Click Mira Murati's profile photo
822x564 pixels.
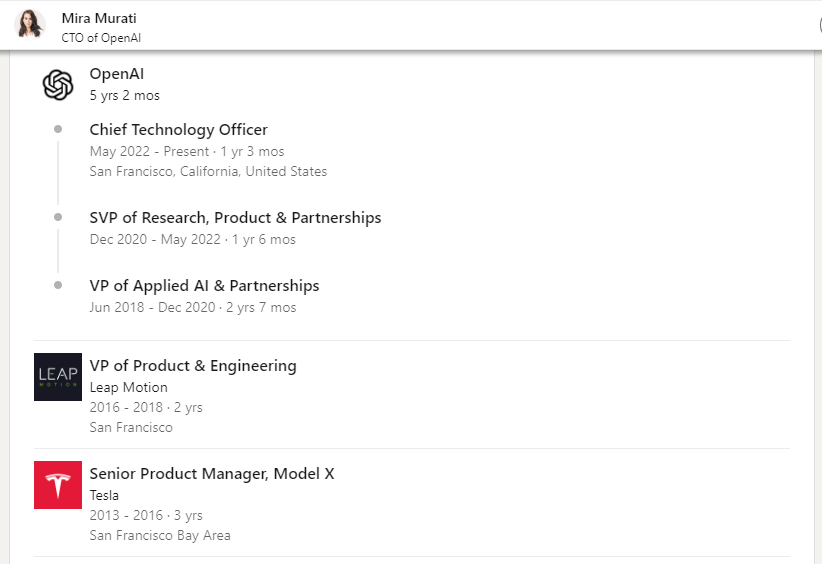[31, 24]
